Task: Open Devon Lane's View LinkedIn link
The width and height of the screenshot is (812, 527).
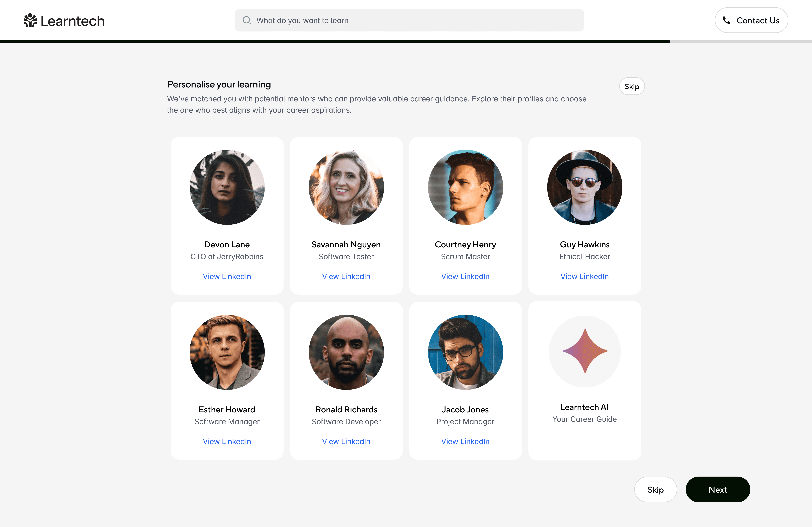Action: point(227,277)
